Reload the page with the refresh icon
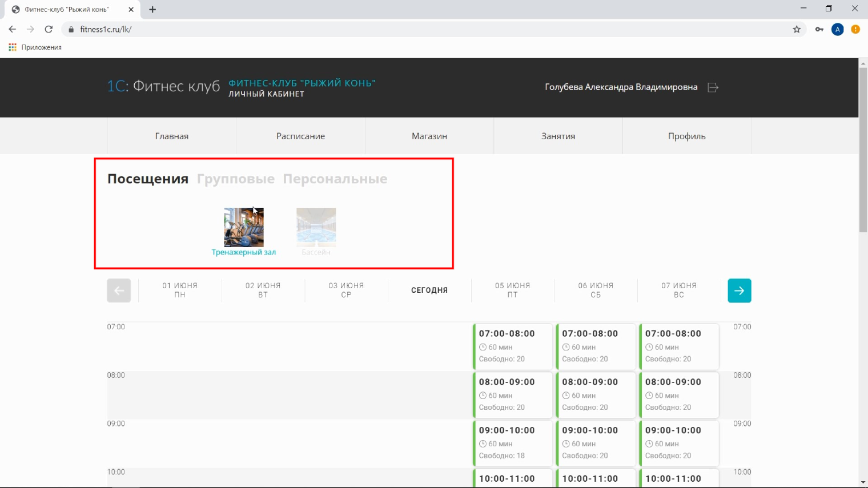This screenshot has width=868, height=488. [x=49, y=29]
